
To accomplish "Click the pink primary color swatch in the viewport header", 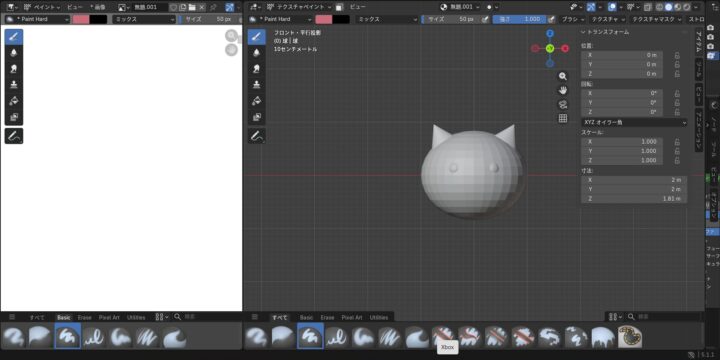I will (323, 19).
